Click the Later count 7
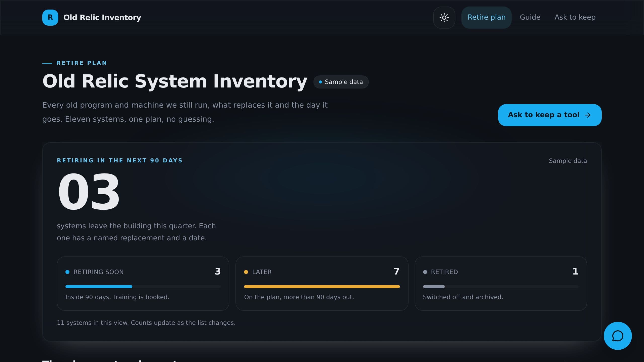Image resolution: width=644 pixels, height=362 pixels. point(396,271)
